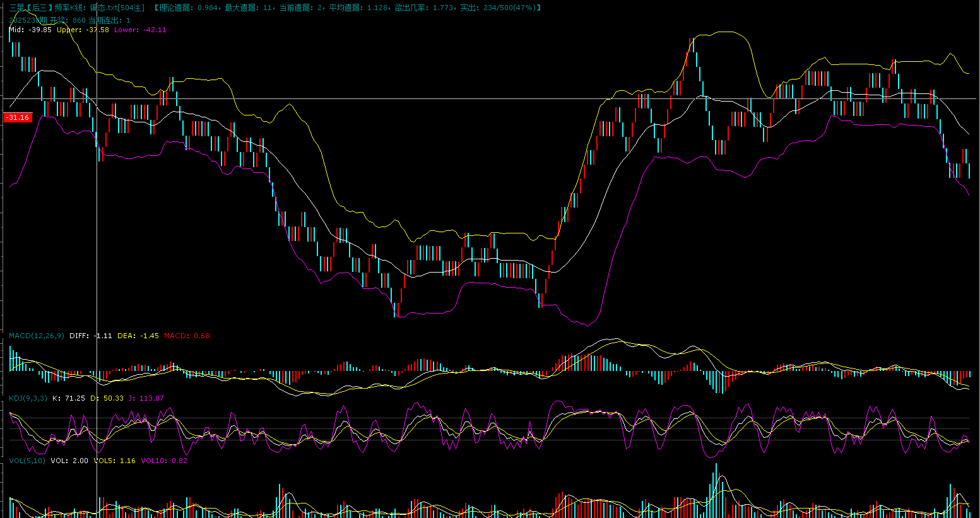Image resolution: width=980 pixels, height=518 pixels.
Task: Click the yellow VOL5: 1.16 label
Action: pyautogui.click(x=114, y=461)
